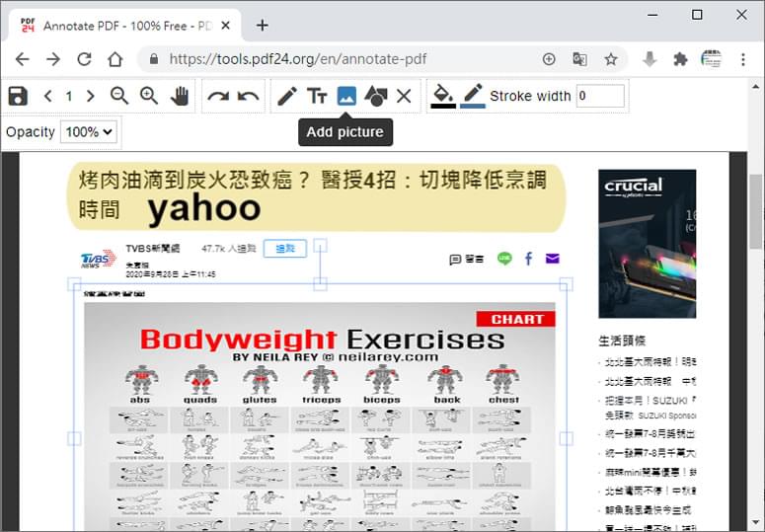Open browser three-dot menu
The width and height of the screenshot is (765, 532).
pyautogui.click(x=743, y=59)
